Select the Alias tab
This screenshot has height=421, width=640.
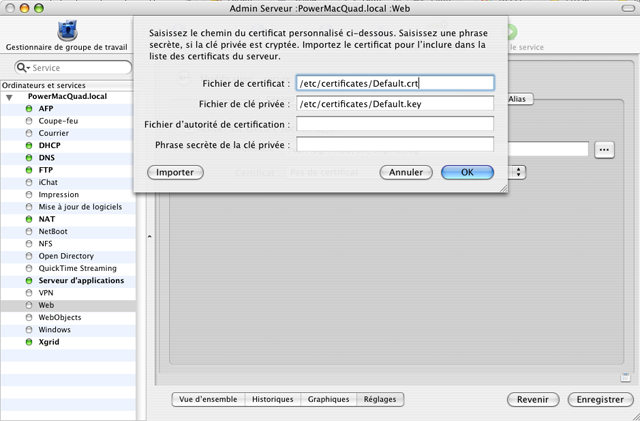(x=520, y=99)
